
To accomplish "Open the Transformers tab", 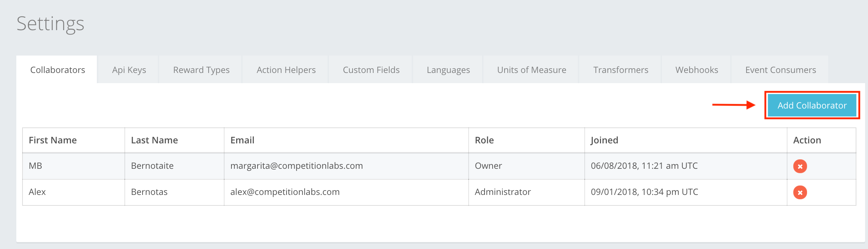I will (x=621, y=70).
